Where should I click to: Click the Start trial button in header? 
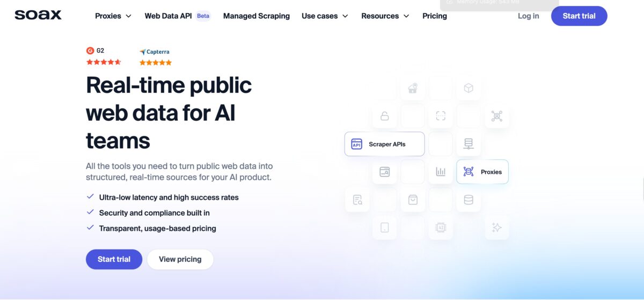coord(579,16)
